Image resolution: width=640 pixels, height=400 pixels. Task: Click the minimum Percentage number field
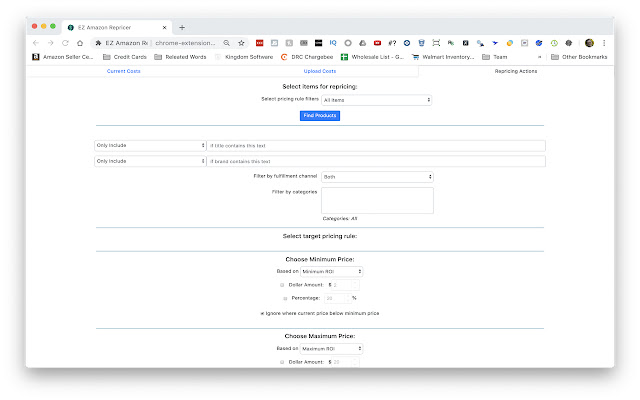tap(338, 298)
